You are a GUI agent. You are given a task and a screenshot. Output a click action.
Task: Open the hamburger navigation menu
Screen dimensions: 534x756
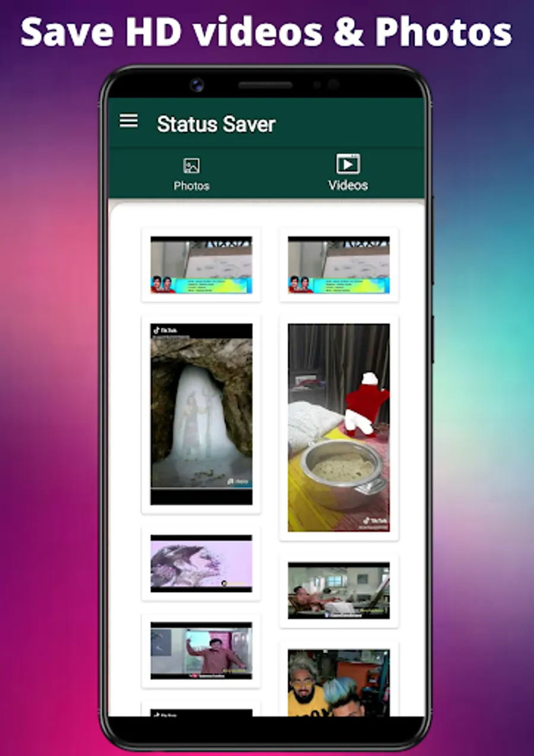point(129,121)
